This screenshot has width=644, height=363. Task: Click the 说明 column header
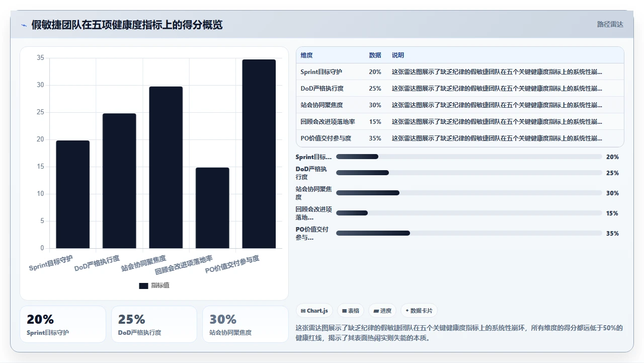click(x=398, y=55)
